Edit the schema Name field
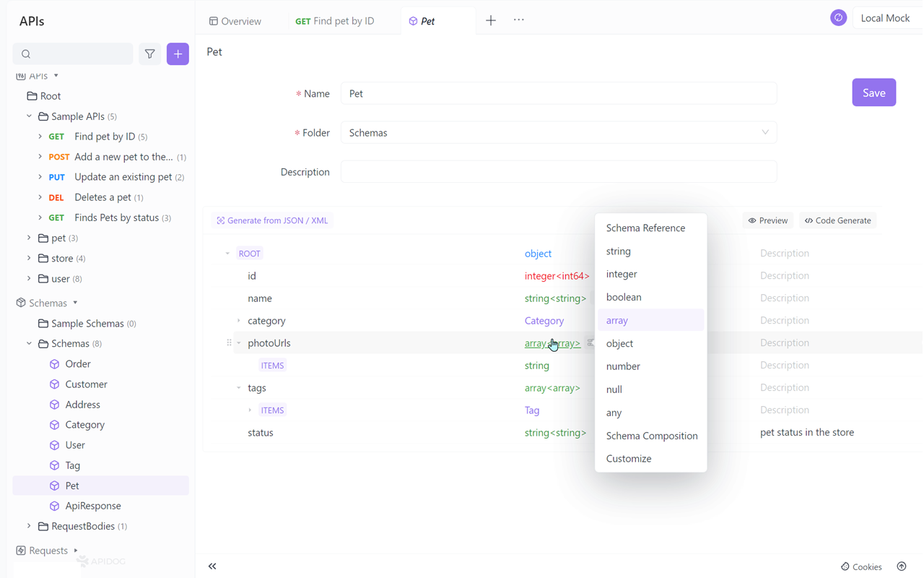 click(x=559, y=93)
